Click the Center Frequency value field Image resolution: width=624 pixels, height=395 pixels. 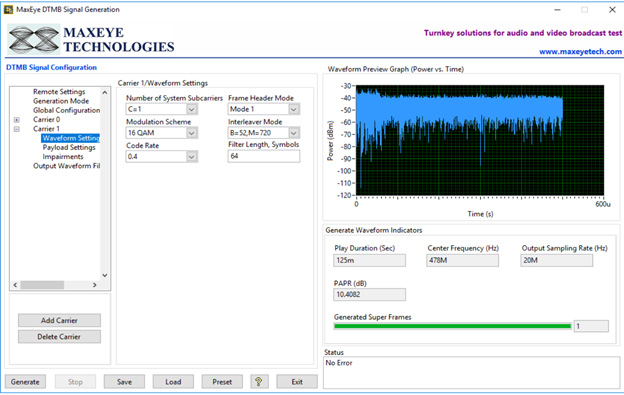(462, 260)
